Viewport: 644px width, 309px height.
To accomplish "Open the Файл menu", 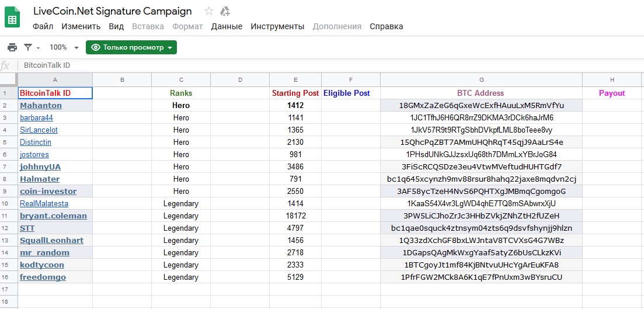I will 43,26.
